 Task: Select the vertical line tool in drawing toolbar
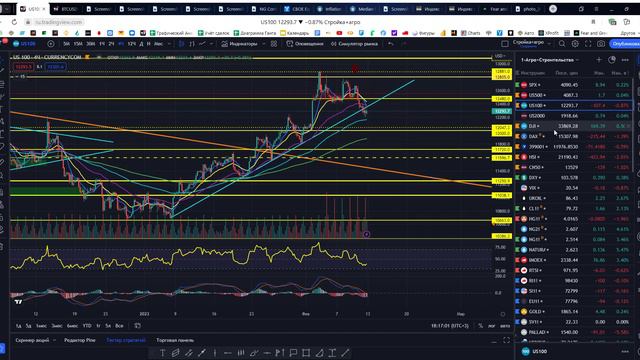[215, 353]
